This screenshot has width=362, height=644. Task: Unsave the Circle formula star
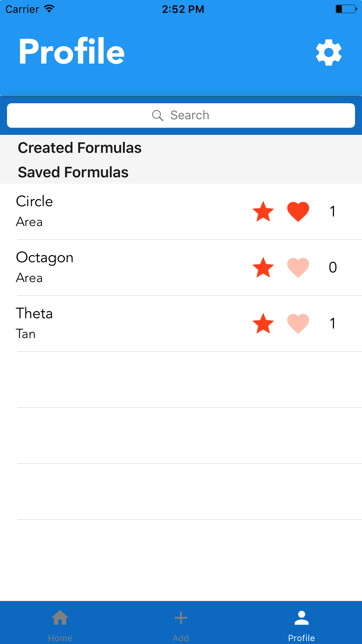coord(263,211)
